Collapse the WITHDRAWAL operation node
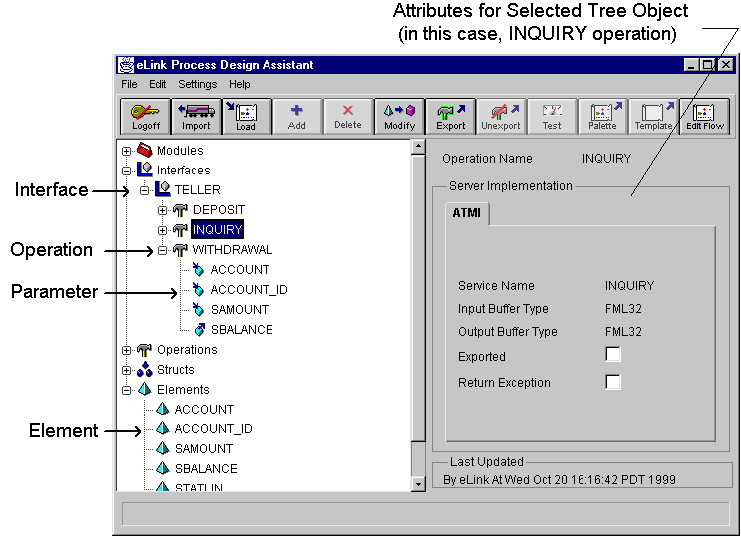The image size is (741, 537). pyautogui.click(x=163, y=251)
